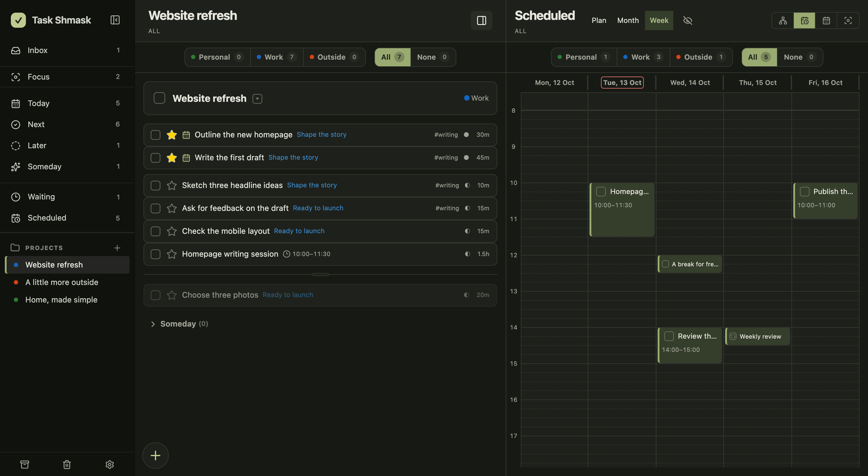Image resolution: width=868 pixels, height=476 pixels.
Task: Expand the Someday (0) section
Action: [153, 324]
